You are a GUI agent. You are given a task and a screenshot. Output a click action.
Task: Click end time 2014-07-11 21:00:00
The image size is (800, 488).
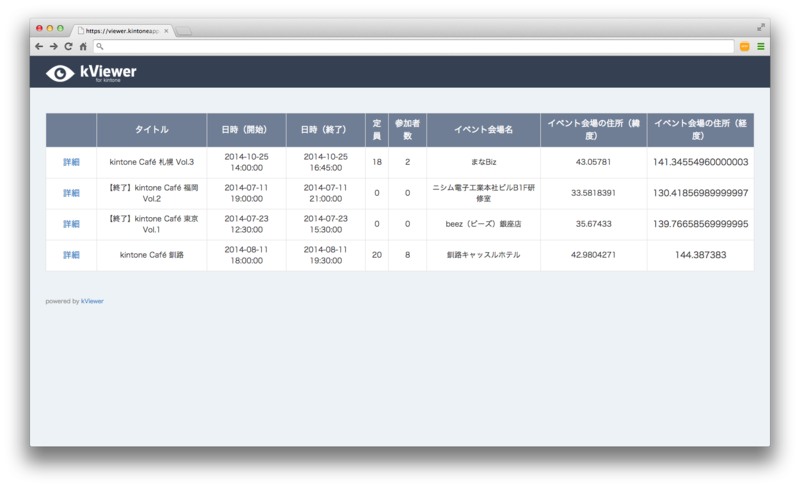[326, 193]
